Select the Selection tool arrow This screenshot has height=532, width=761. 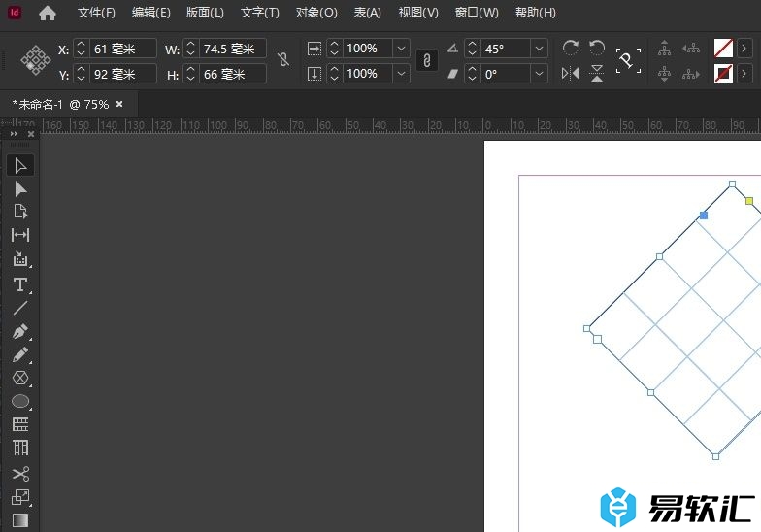(20, 165)
